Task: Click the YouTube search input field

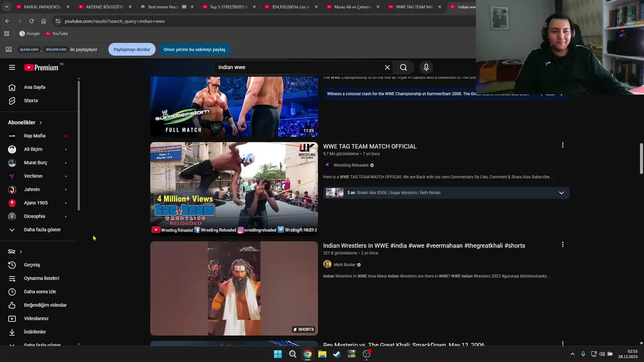Action: (299, 67)
